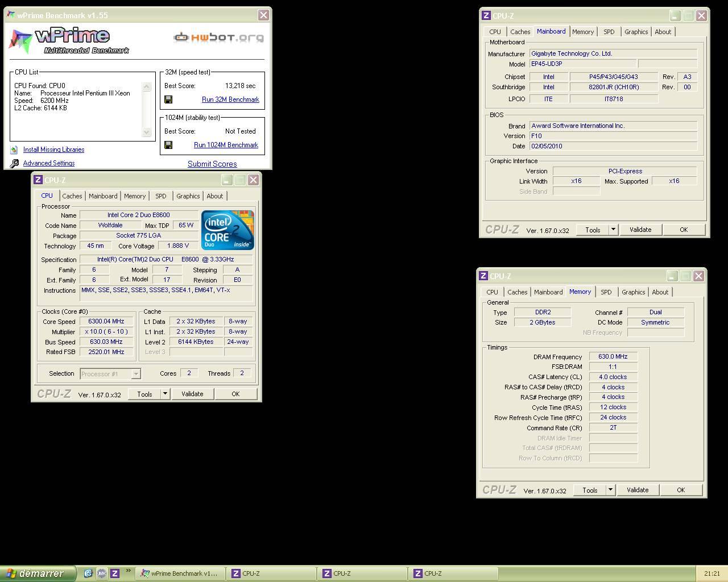Click the taskbar clock showing 21:21
The height and width of the screenshot is (582, 728).
pos(712,573)
